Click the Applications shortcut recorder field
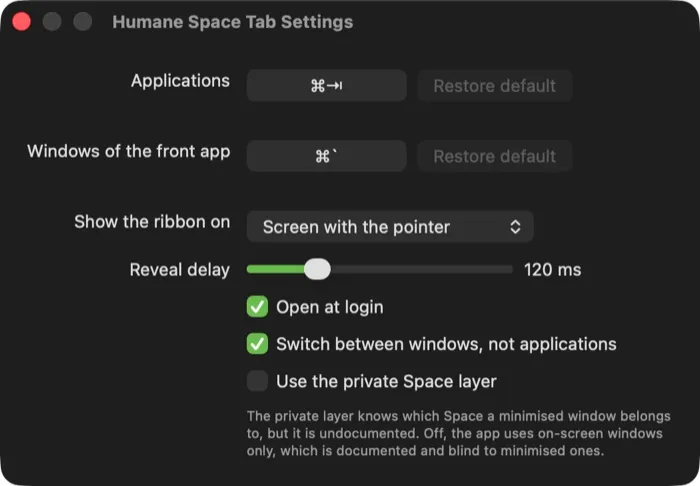This screenshot has height=486, width=700. point(326,85)
